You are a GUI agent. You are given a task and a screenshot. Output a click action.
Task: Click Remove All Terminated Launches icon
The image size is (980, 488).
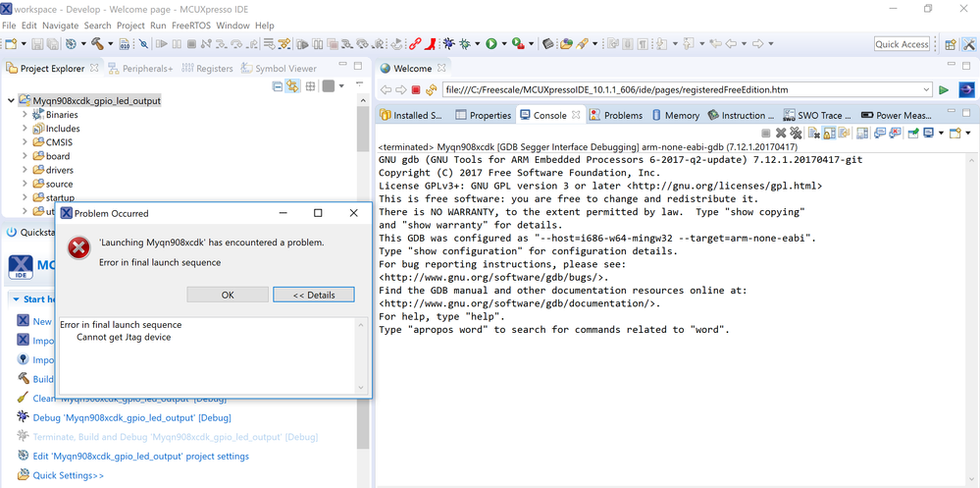pos(796,133)
